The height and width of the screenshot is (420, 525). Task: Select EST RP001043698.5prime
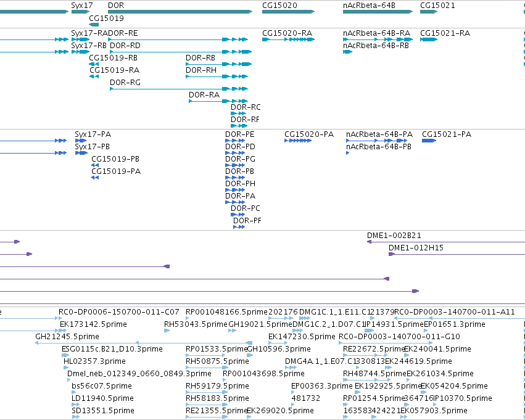click(225, 380)
